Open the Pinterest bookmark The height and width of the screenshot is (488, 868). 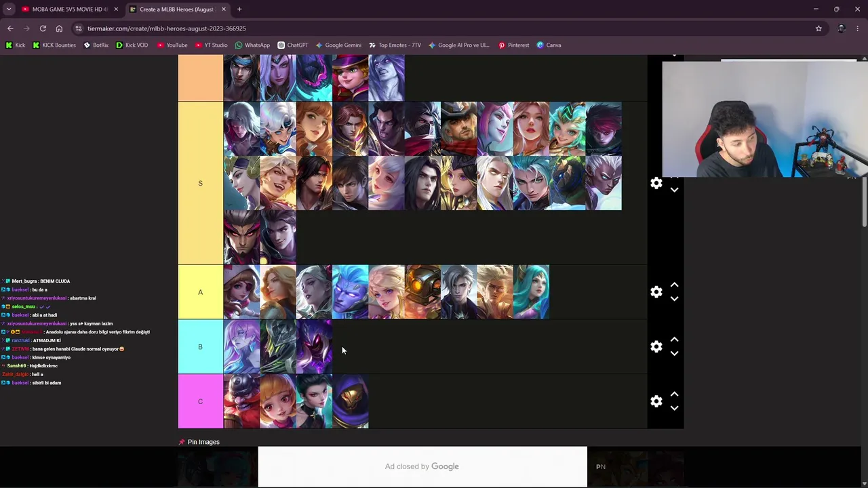coord(513,45)
